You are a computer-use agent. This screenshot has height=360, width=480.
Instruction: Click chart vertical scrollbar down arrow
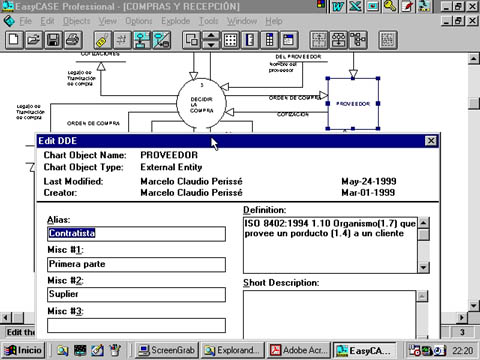[474, 305]
